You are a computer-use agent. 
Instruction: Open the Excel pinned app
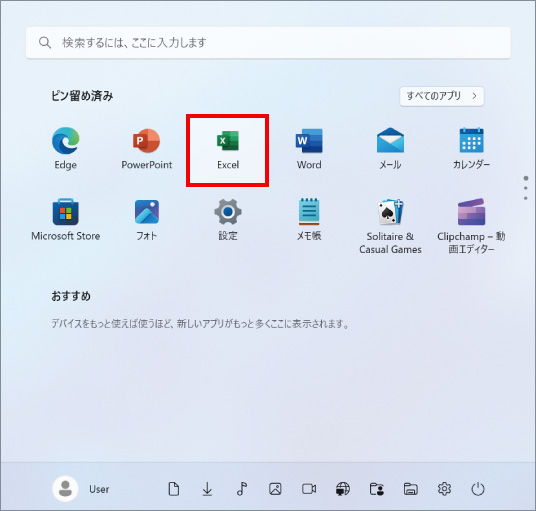coord(228,150)
